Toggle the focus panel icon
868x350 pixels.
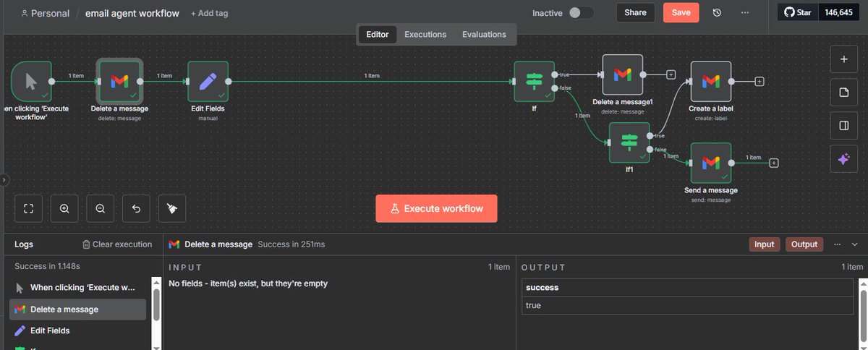[843, 126]
